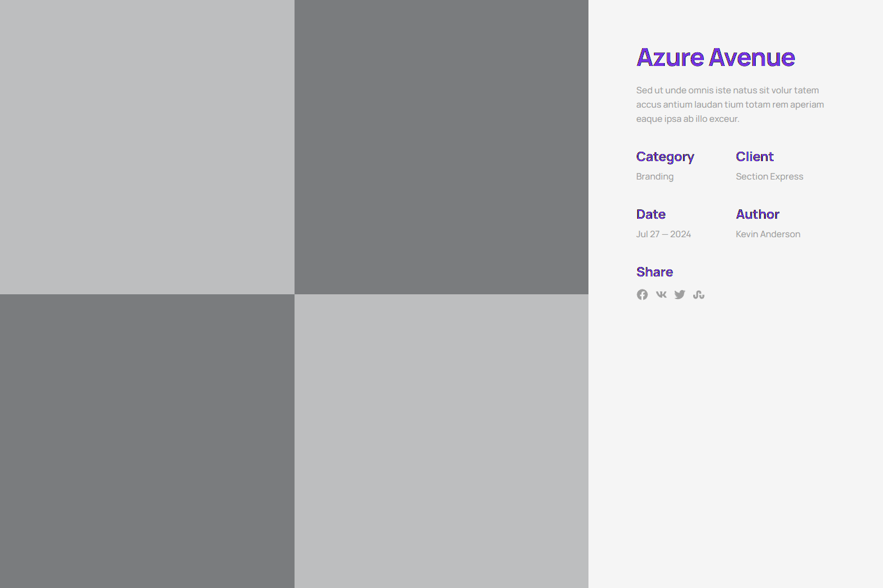Viewport: 883px width, 588px height.
Task: Click the Date heading
Action: coord(650,215)
